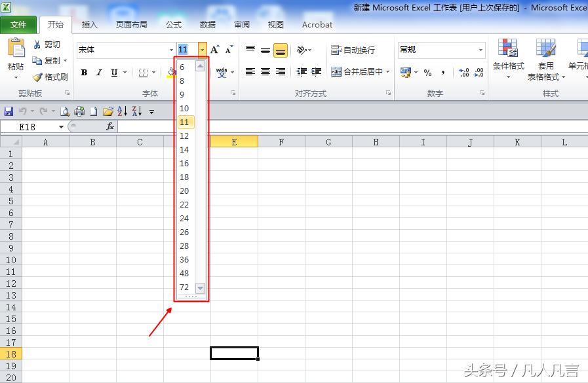
Task: Click the Open folder icon
Action: click(108, 111)
